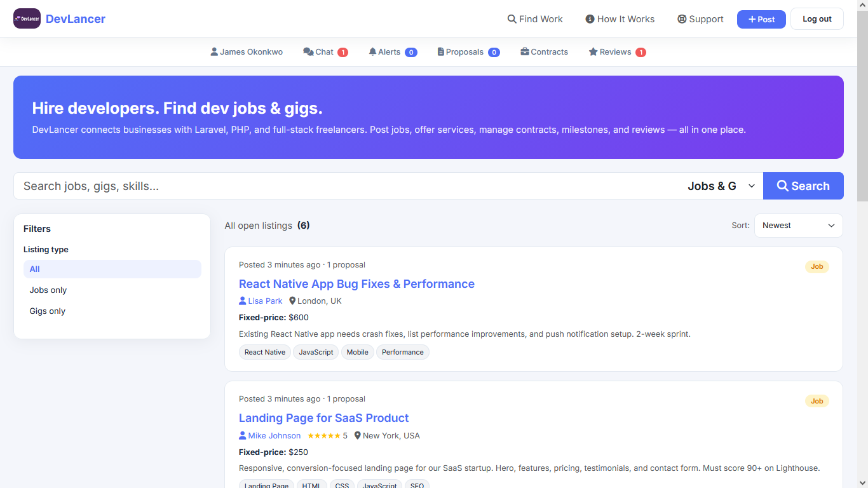Open the Alerts tab
This screenshot has width=868, height=488.
coord(393,52)
